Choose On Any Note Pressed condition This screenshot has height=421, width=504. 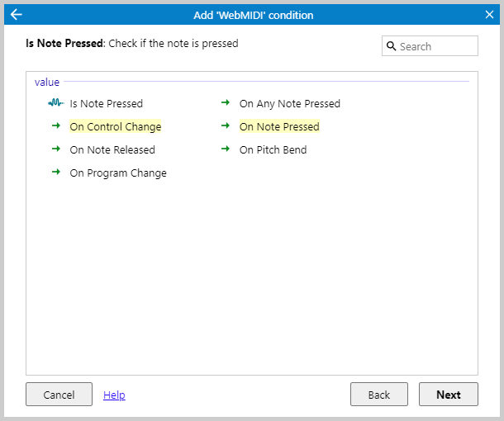(x=289, y=104)
